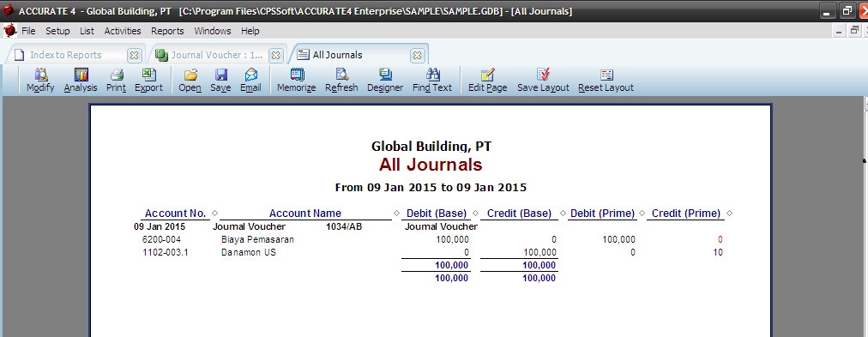The image size is (868, 337).
Task: Click the diamond handle after Credit (Prime)
Action: coord(729,213)
